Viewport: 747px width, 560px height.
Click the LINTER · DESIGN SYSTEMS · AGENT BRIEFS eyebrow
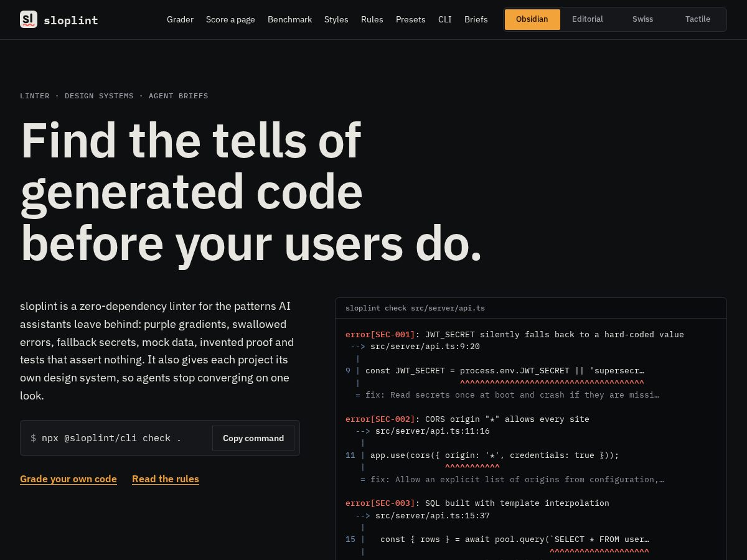pyautogui.click(x=114, y=96)
